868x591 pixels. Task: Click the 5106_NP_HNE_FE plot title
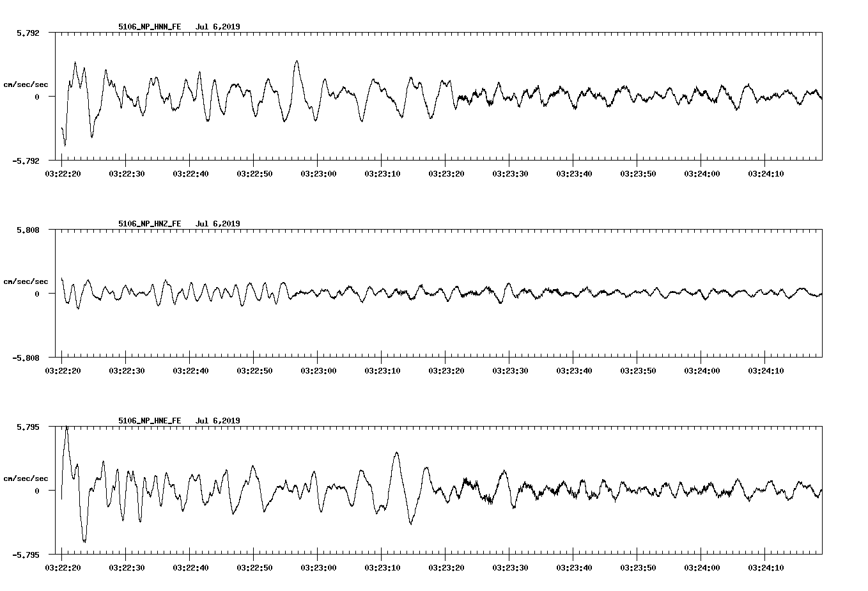(150, 421)
